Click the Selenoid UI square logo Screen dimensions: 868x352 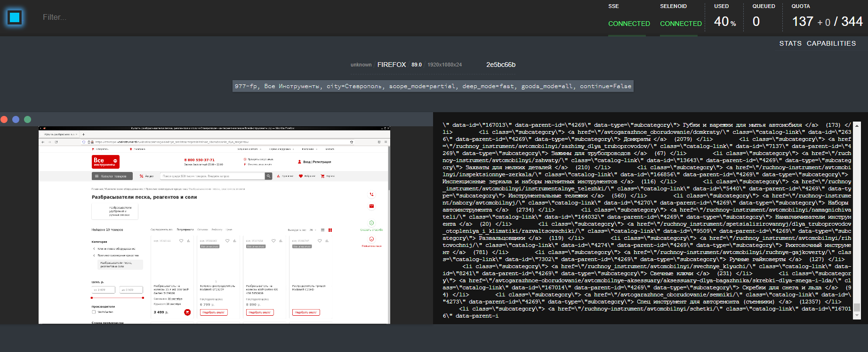(15, 17)
